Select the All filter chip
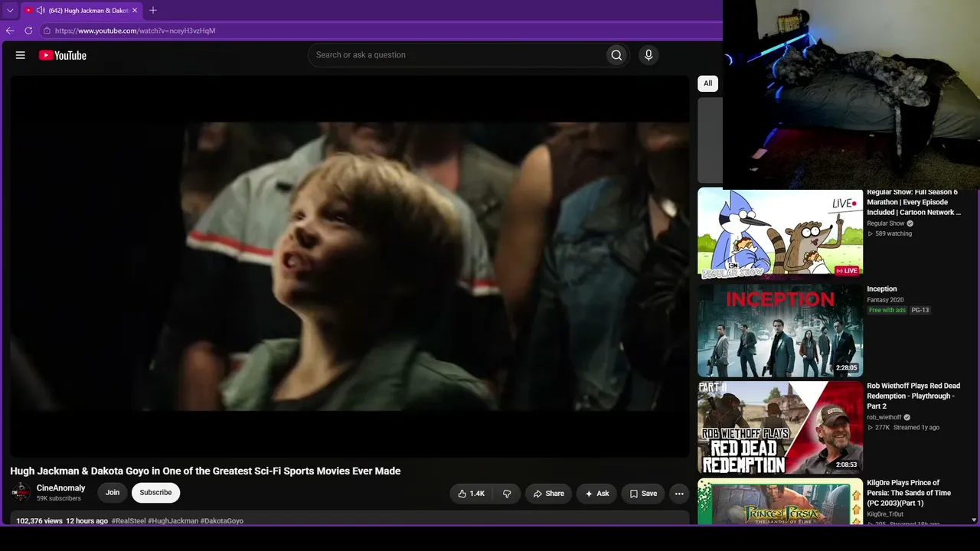Screen dimensions: 980x551 click(x=707, y=83)
